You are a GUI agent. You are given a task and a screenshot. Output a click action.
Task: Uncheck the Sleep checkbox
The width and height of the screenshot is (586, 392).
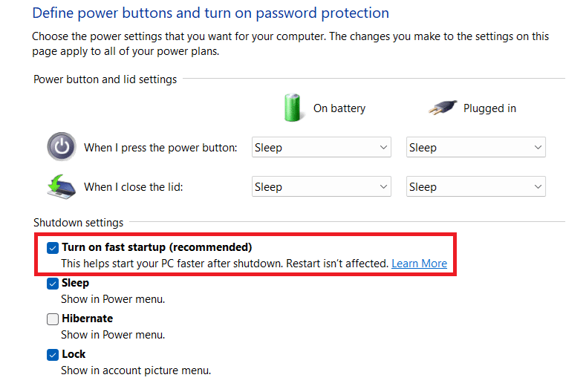pyautogui.click(x=53, y=284)
